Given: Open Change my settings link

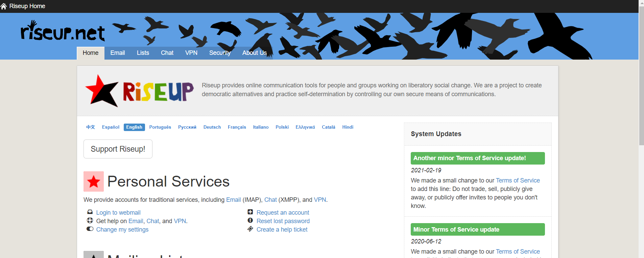Looking at the screenshot, I should tap(122, 230).
